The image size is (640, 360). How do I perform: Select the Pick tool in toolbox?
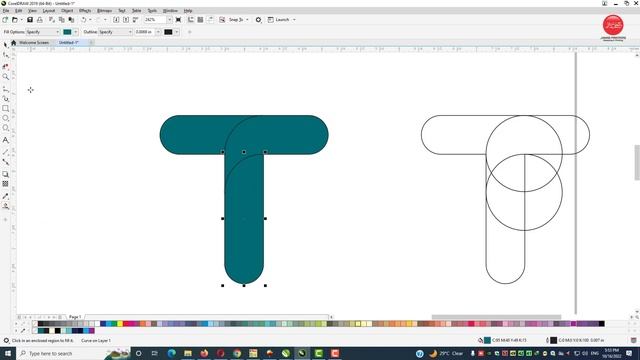(x=5, y=44)
